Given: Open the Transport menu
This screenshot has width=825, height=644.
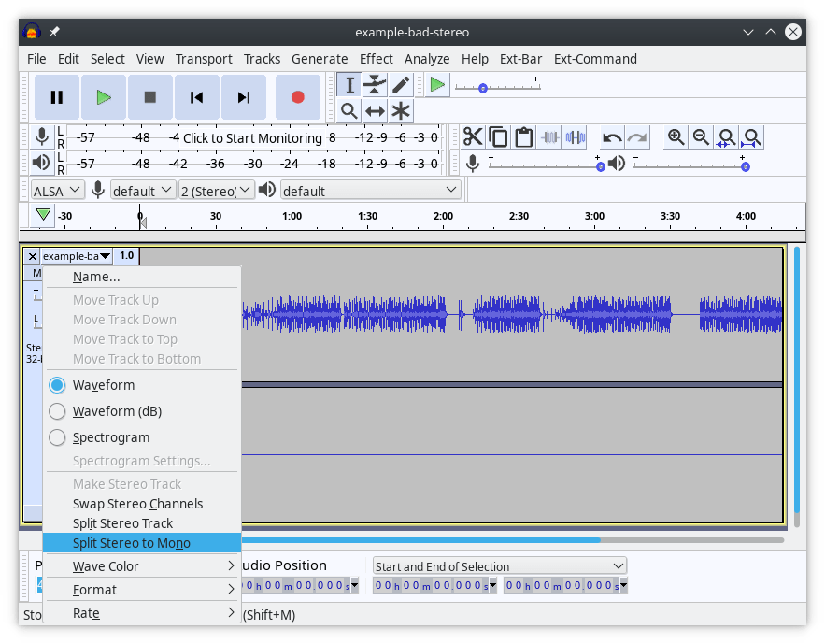Looking at the screenshot, I should point(204,58).
